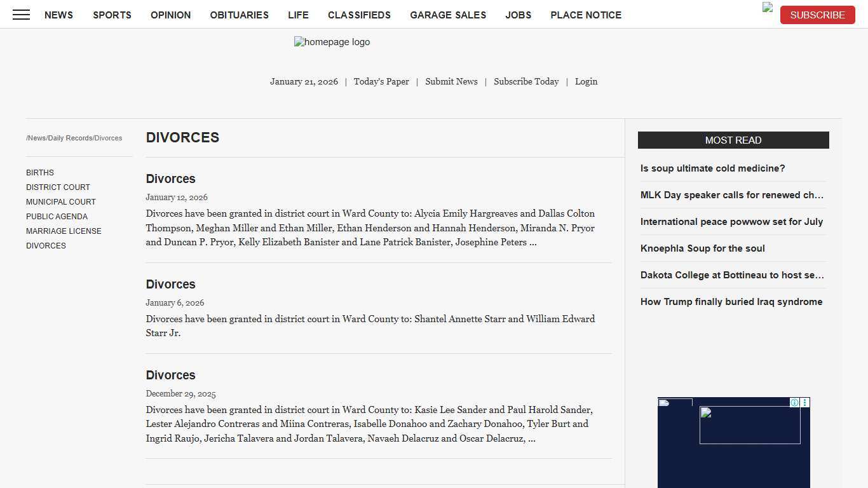Open Submit News link

click(x=451, y=81)
